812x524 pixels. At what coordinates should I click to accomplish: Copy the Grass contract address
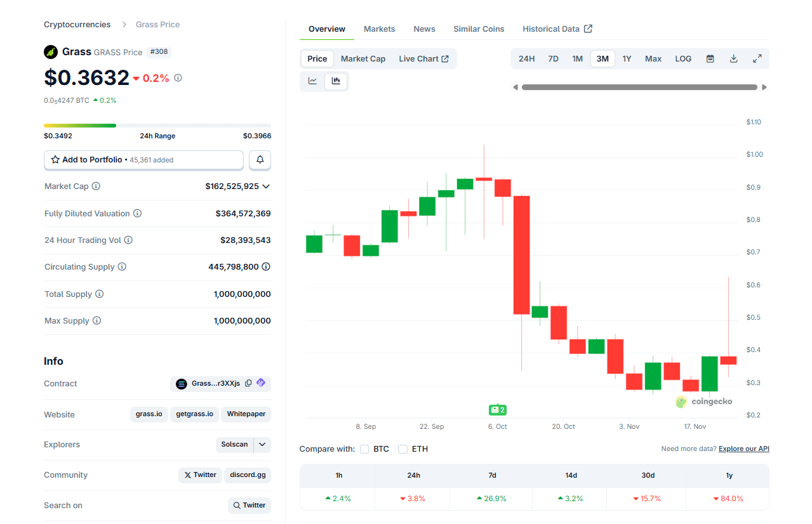coord(249,383)
